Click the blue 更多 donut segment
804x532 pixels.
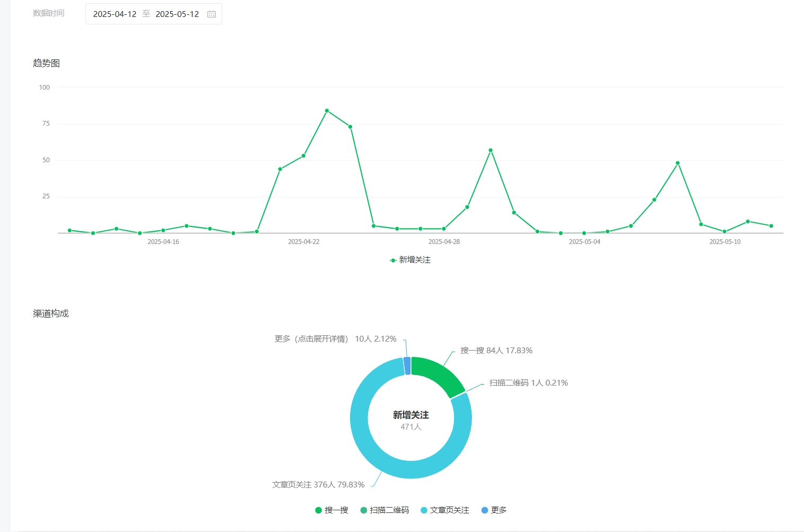click(407, 366)
